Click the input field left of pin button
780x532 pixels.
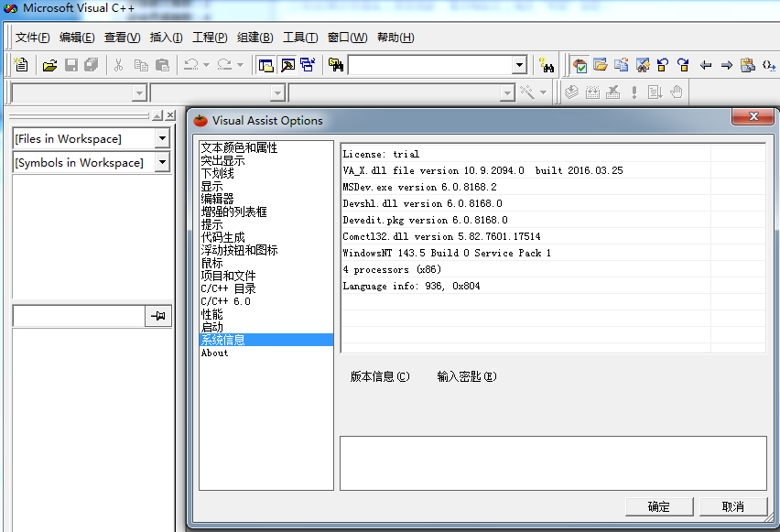click(79, 316)
